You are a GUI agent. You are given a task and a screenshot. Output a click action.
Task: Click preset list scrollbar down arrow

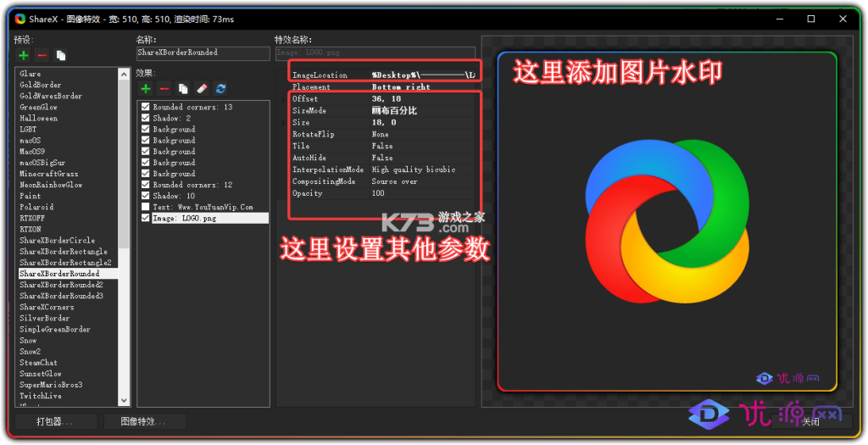[124, 400]
